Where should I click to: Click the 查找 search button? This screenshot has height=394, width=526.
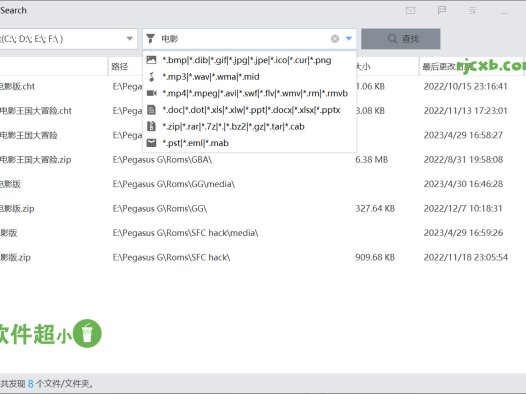tap(401, 39)
